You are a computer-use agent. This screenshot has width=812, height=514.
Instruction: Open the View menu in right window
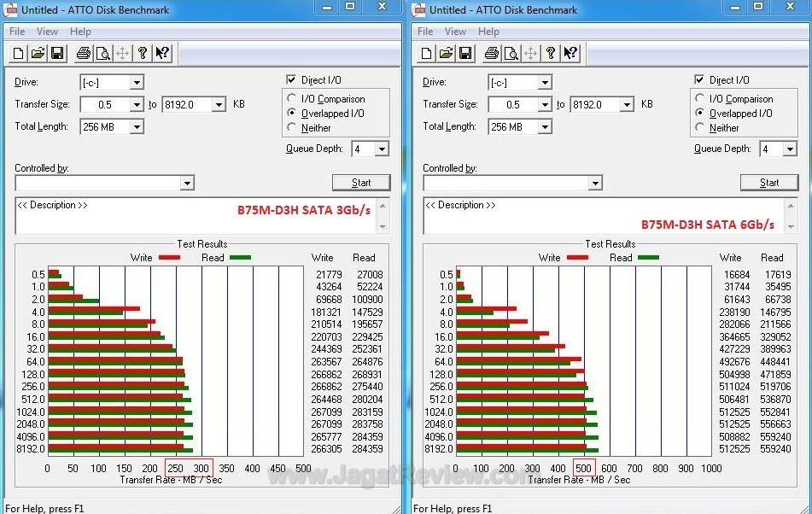tap(455, 32)
